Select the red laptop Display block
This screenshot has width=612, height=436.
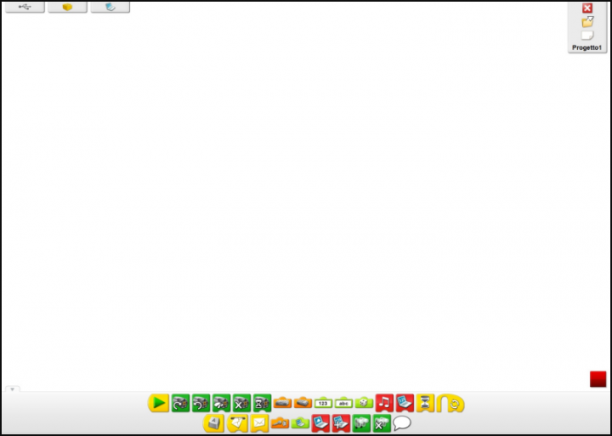(405, 403)
